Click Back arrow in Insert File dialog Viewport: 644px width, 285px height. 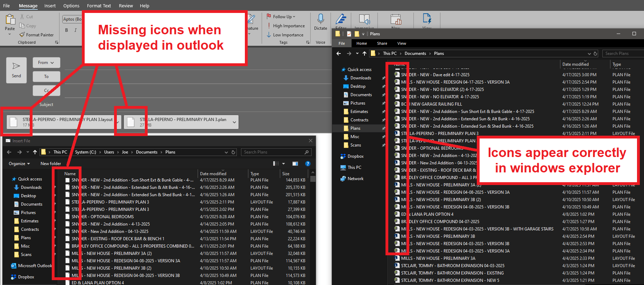(x=9, y=152)
